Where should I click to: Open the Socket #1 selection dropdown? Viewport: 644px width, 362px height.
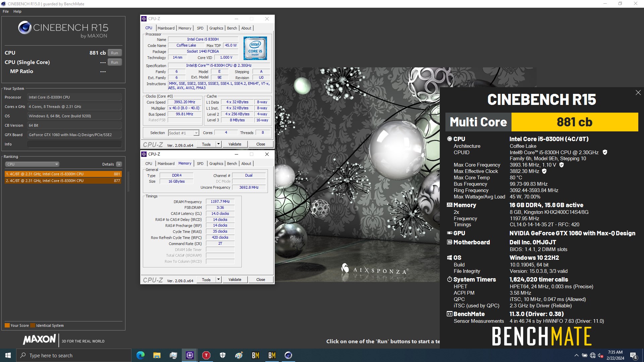tap(183, 133)
